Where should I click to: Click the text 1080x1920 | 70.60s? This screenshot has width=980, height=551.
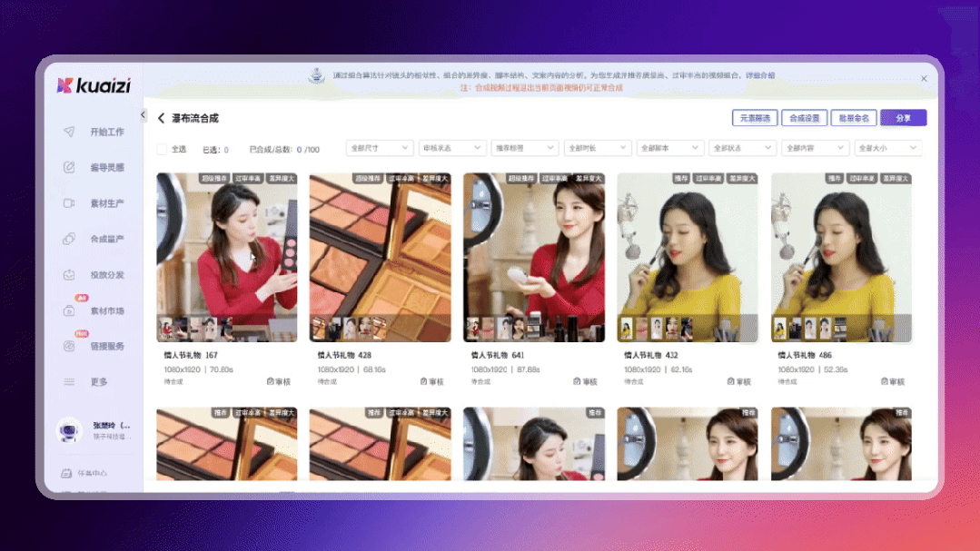[198, 369]
